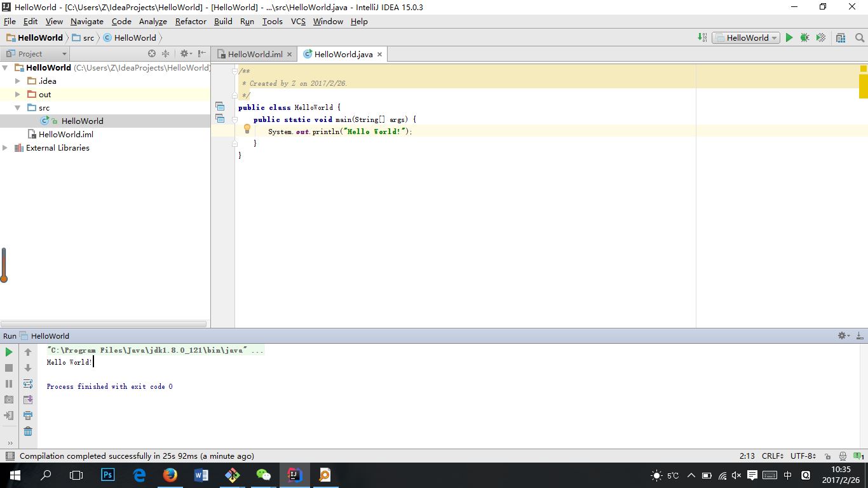868x488 pixels.
Task: Open Search Everywhere magnifier icon
Action: tap(858, 37)
